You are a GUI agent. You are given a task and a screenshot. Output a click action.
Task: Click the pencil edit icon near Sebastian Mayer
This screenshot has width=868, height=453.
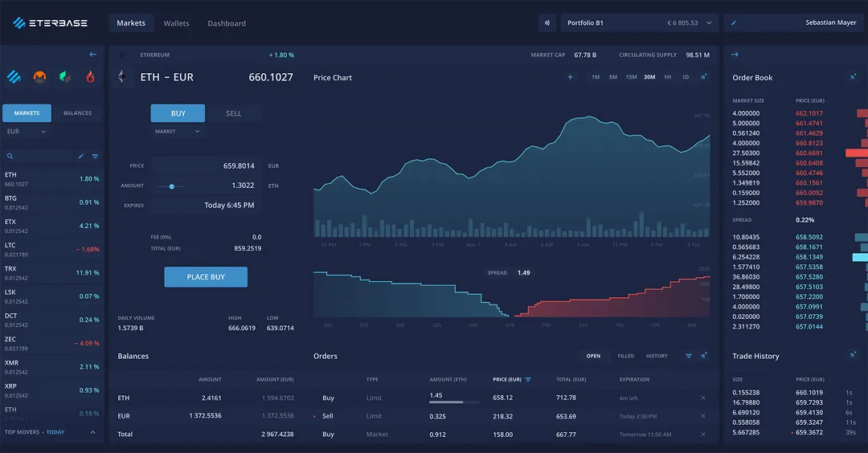734,23
